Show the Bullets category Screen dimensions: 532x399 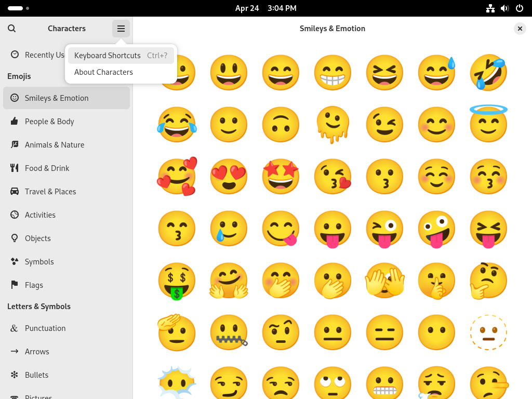pyautogui.click(x=66, y=375)
